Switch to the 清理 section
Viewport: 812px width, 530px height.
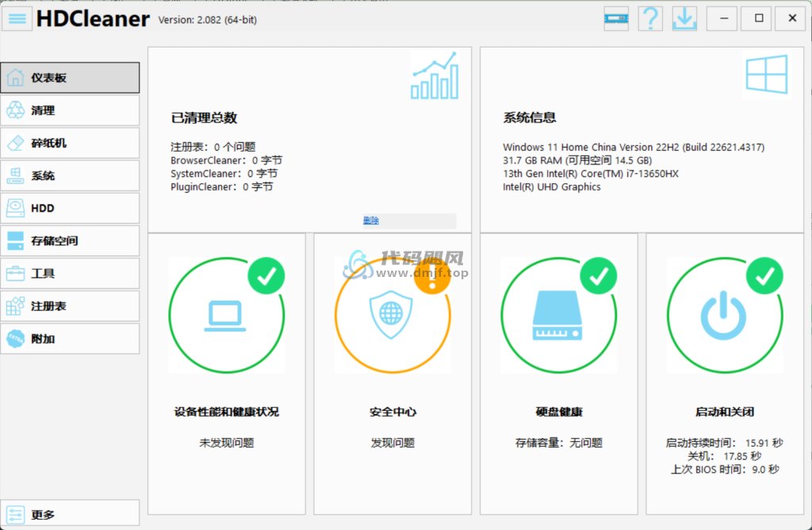[70, 110]
